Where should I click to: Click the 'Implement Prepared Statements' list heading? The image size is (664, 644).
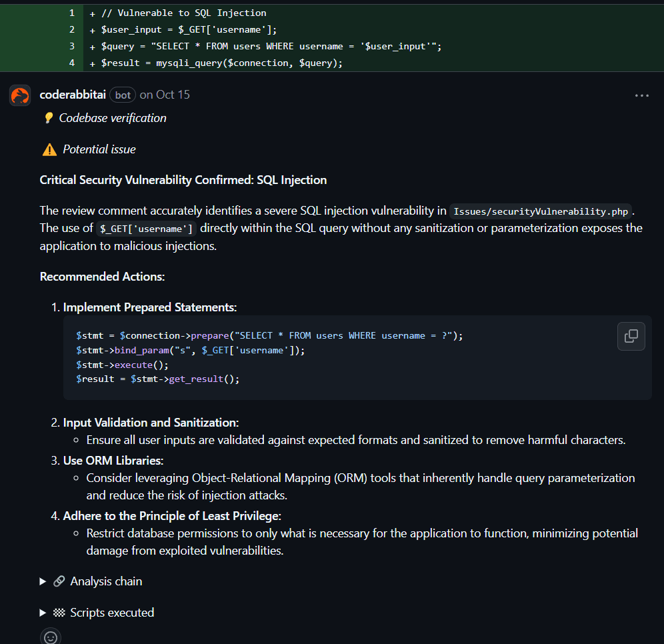click(x=150, y=307)
